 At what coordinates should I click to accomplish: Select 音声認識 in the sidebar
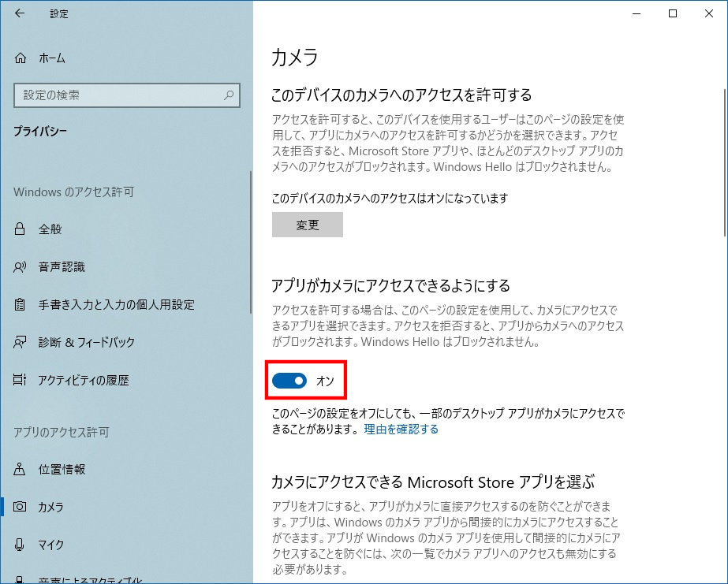(x=62, y=267)
